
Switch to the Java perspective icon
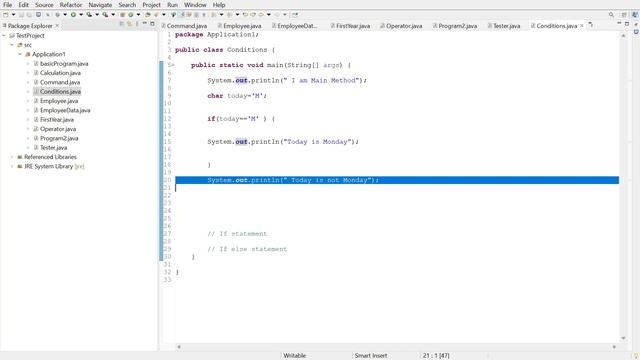635,15
